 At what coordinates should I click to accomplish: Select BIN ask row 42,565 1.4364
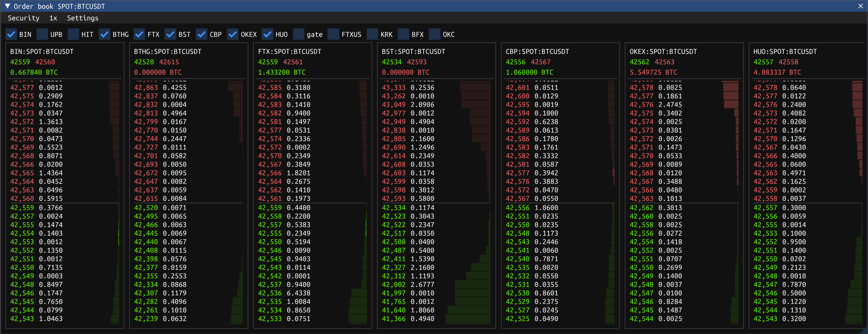click(x=64, y=173)
